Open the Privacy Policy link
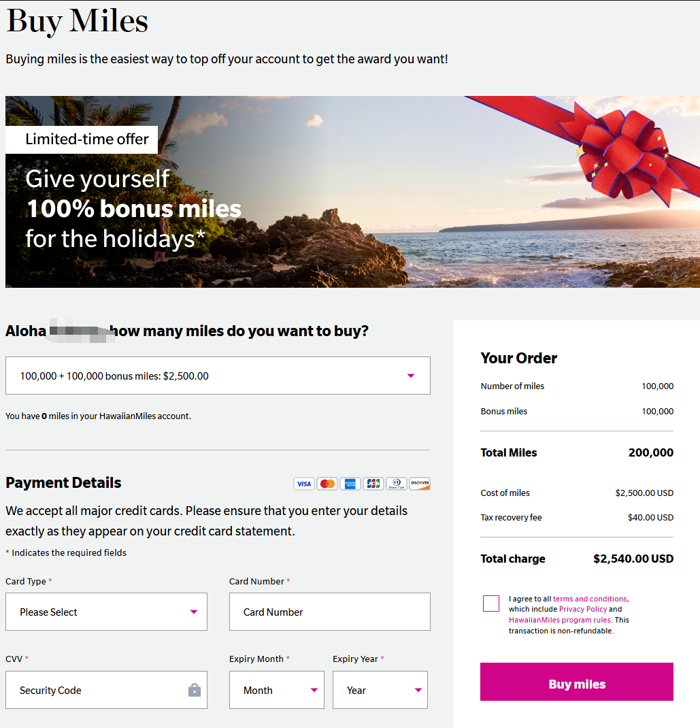 tap(583, 609)
